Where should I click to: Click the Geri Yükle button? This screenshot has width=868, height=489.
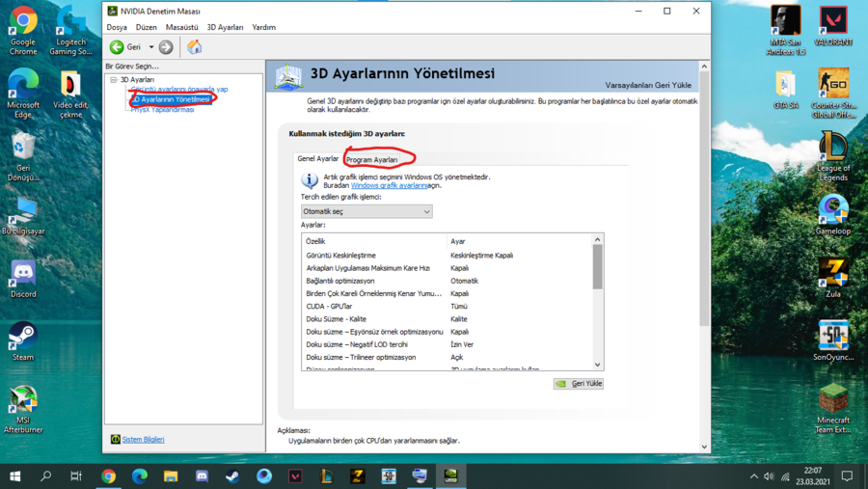(579, 383)
